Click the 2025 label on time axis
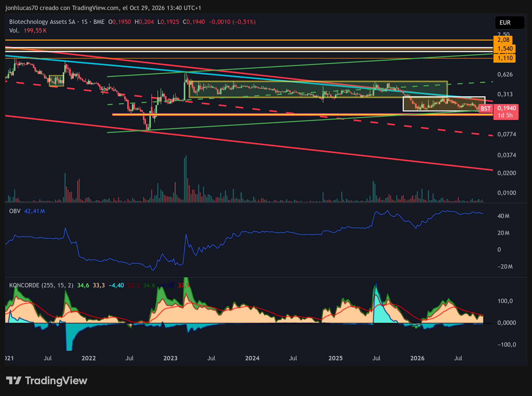 [335, 358]
